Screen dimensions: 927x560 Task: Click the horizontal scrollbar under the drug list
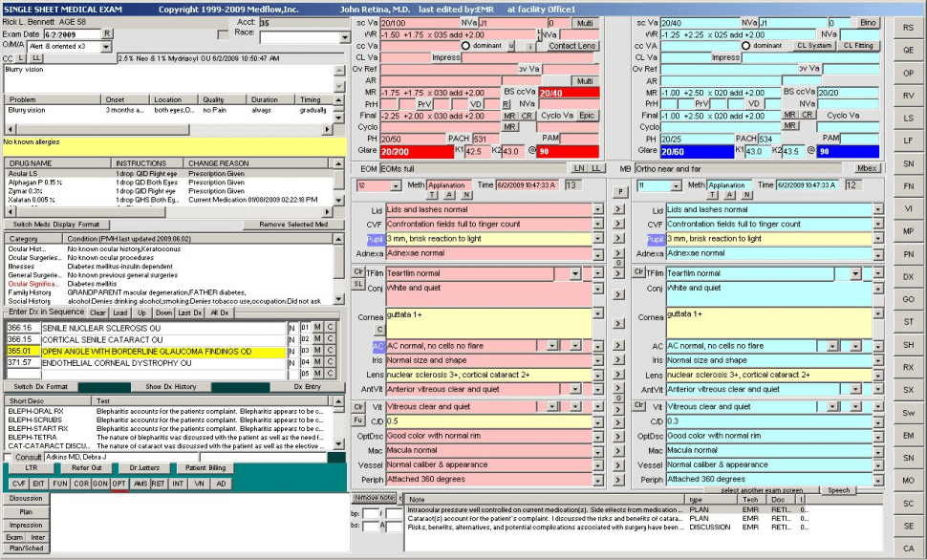(x=170, y=212)
